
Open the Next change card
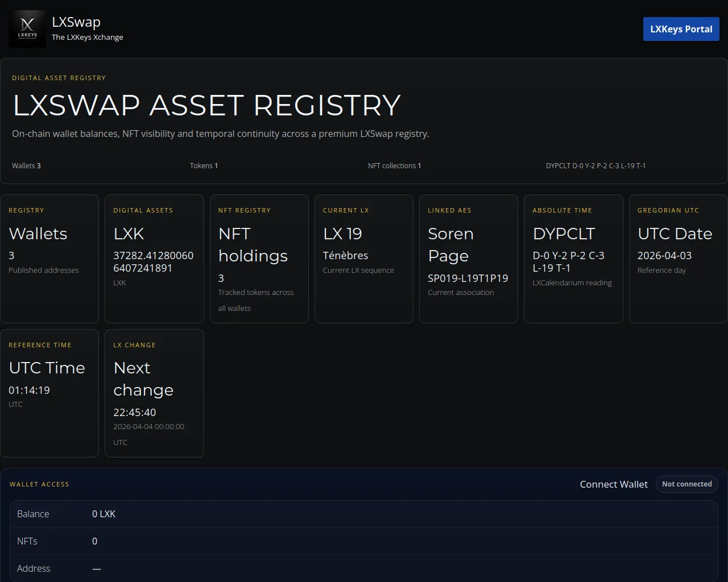tap(154, 393)
